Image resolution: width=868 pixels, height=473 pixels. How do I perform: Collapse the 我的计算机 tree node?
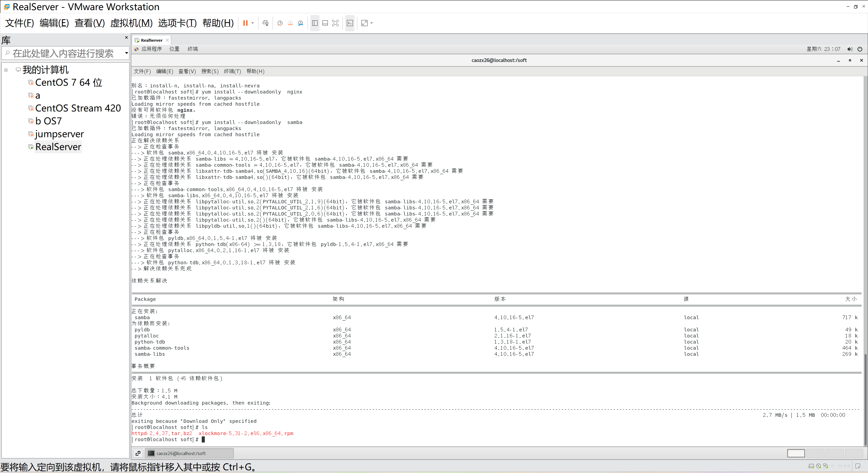tap(6, 70)
